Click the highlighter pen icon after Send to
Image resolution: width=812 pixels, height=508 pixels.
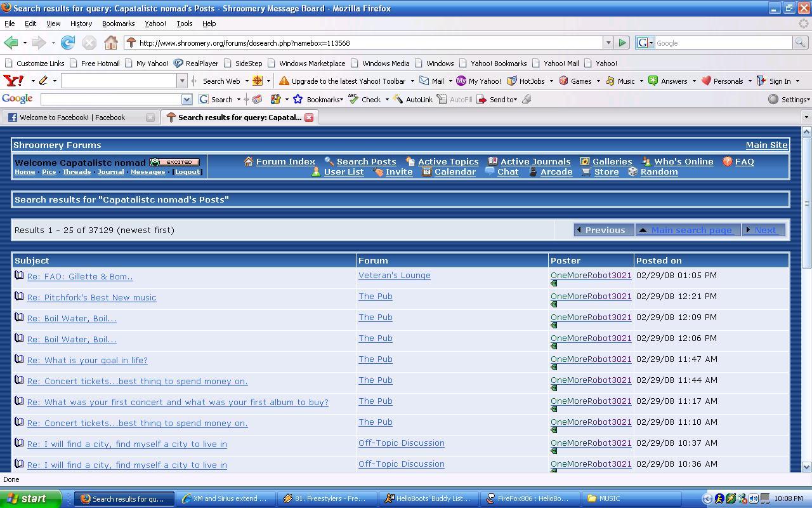527,99
